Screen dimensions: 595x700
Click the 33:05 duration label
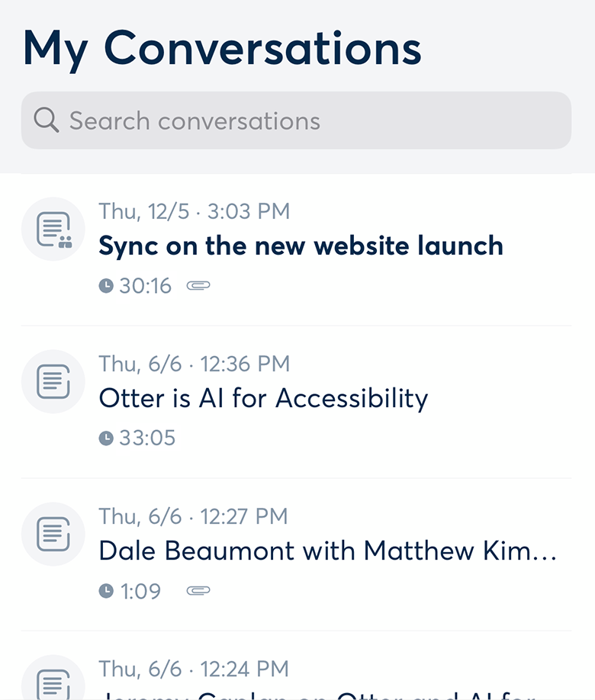[147, 438]
